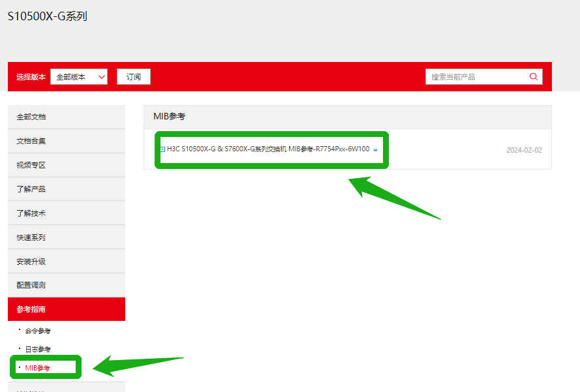
Task: Collapse the 参考指南 section
Action: point(67,309)
